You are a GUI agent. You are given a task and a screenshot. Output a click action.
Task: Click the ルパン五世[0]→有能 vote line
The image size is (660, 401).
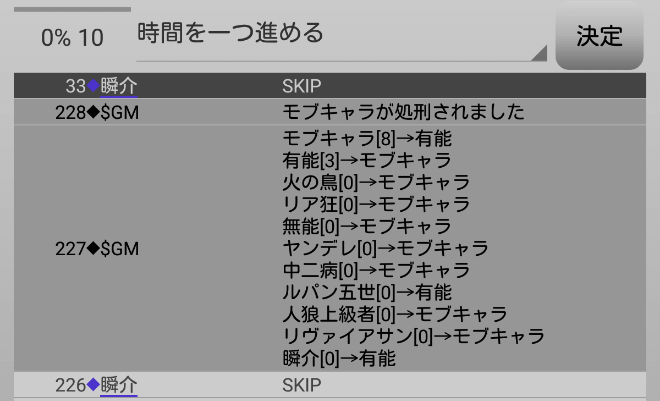pyautogui.click(x=367, y=292)
